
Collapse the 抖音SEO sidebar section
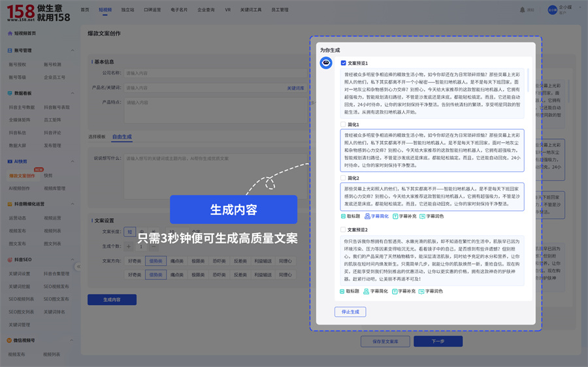(73, 260)
